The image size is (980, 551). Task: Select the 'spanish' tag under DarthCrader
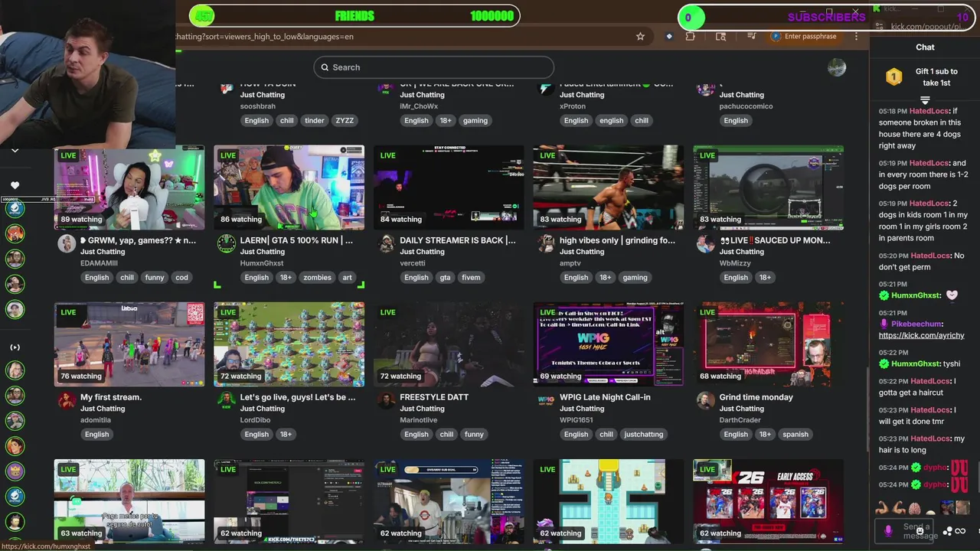point(795,435)
